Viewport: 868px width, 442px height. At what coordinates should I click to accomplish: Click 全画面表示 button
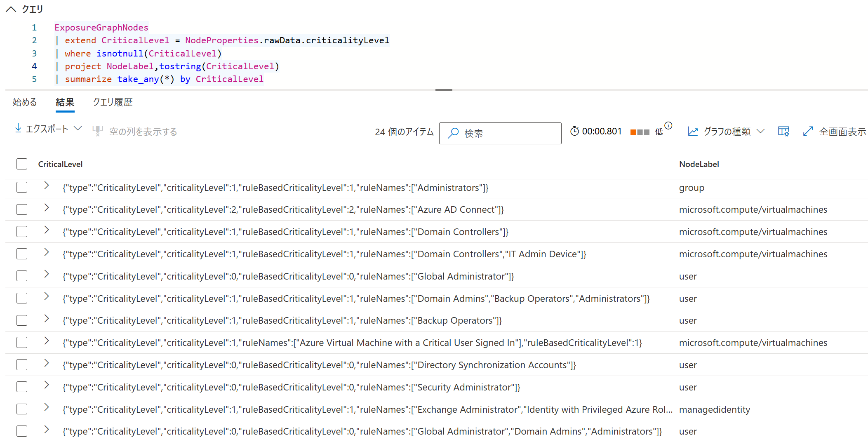pyautogui.click(x=842, y=132)
